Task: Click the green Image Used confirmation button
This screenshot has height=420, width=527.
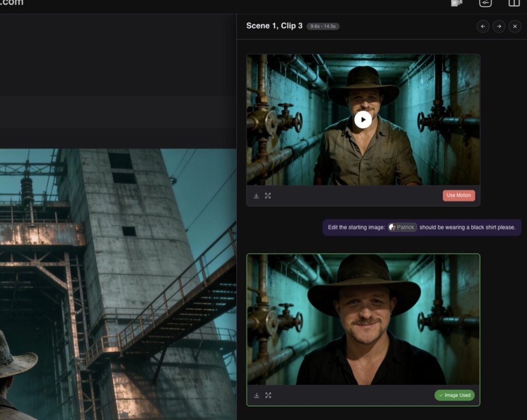Action: [454, 395]
